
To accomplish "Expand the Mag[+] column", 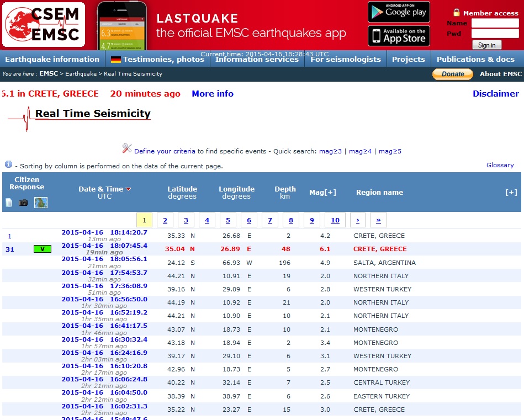I will click(x=322, y=193).
